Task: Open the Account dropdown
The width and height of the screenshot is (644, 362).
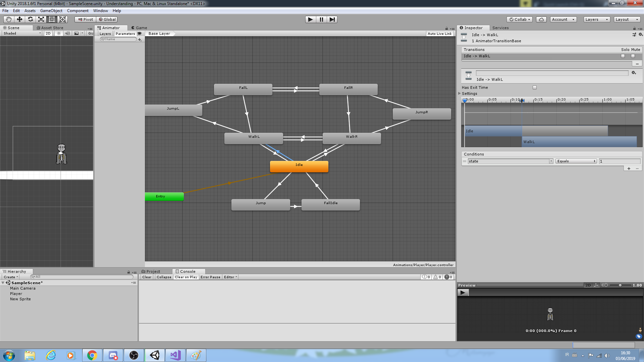Action: (563, 19)
